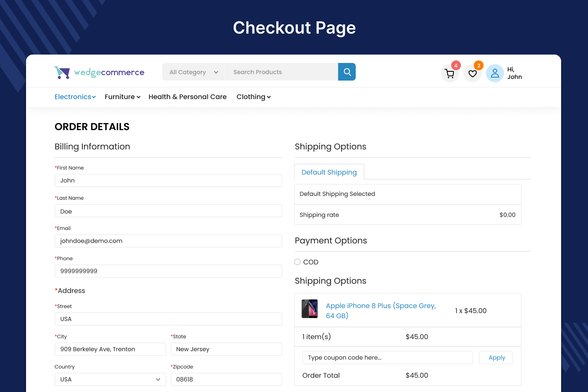Open the user profile icon

pyautogui.click(x=494, y=73)
